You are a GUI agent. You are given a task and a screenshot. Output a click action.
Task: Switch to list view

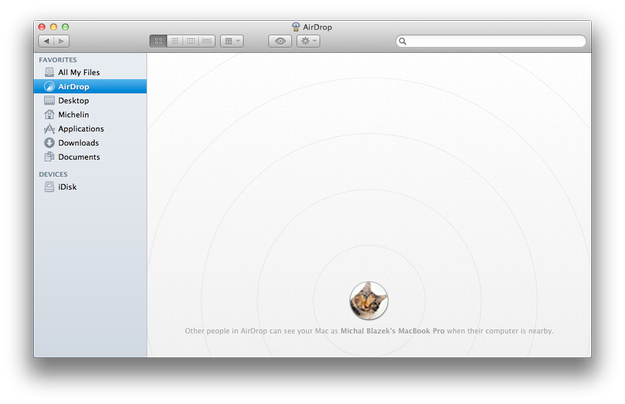click(175, 41)
